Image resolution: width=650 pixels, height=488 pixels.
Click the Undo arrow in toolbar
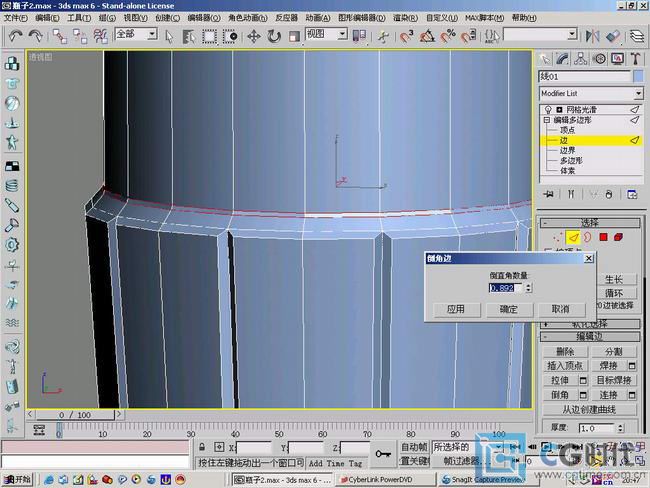pyautogui.click(x=15, y=36)
